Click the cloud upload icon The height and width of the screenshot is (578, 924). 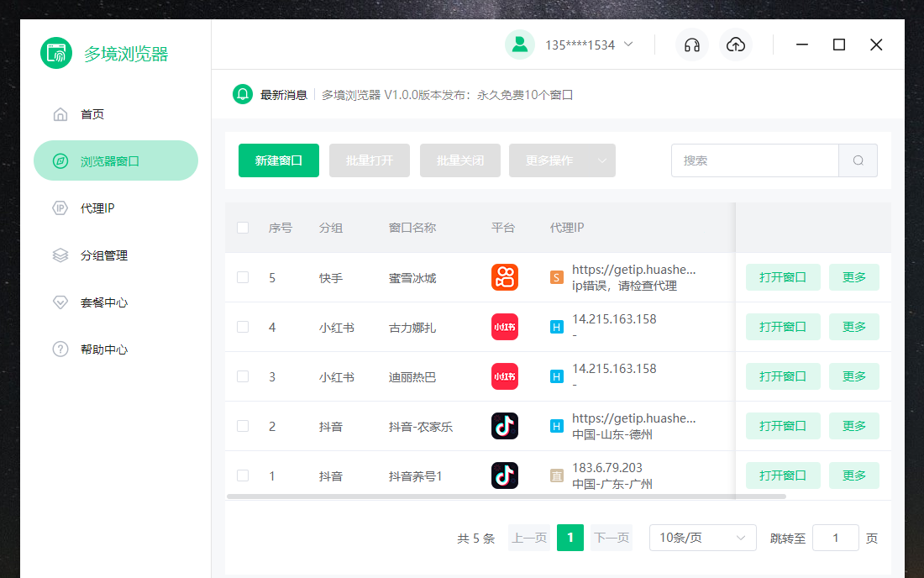click(736, 45)
